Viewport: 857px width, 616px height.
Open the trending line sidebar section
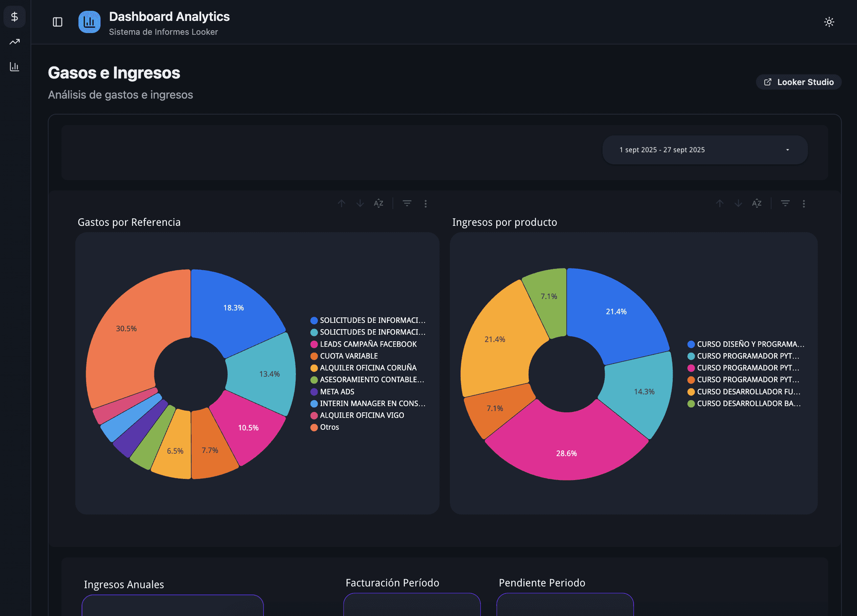(x=15, y=42)
